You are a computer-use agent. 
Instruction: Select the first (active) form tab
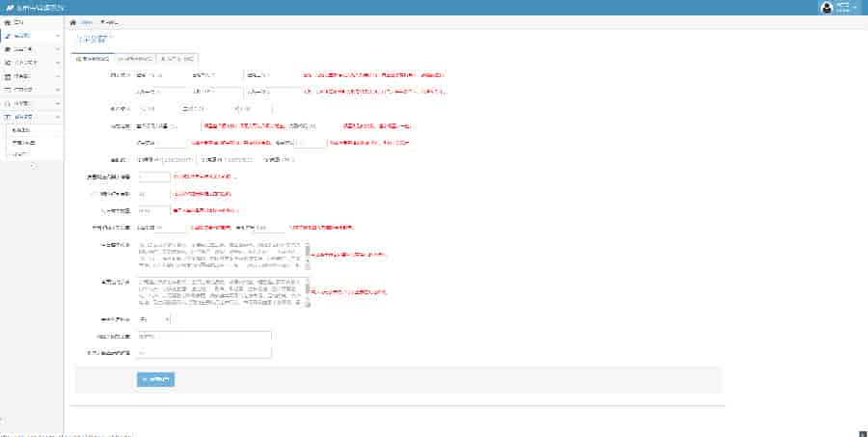(93, 58)
